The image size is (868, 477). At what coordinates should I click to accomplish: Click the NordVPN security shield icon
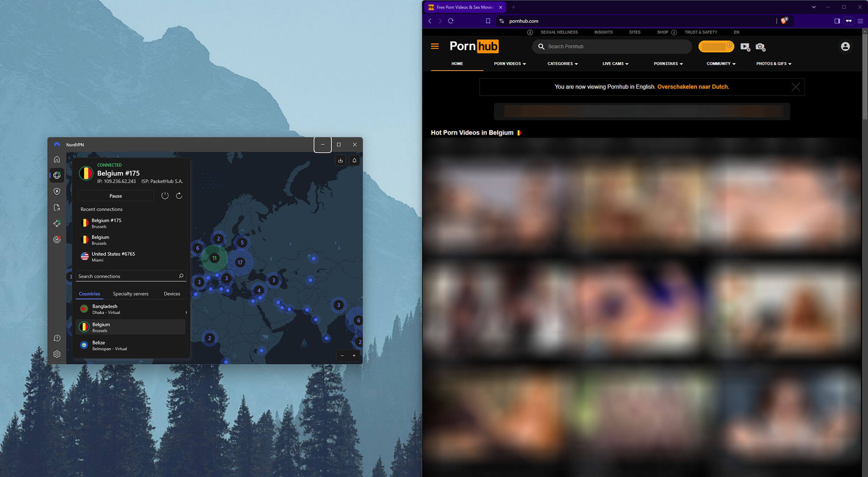click(x=57, y=191)
